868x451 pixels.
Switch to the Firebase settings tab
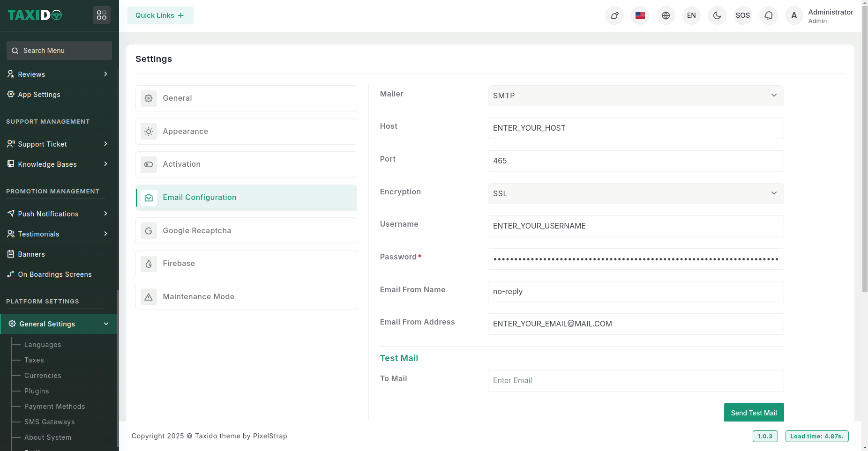tap(246, 264)
